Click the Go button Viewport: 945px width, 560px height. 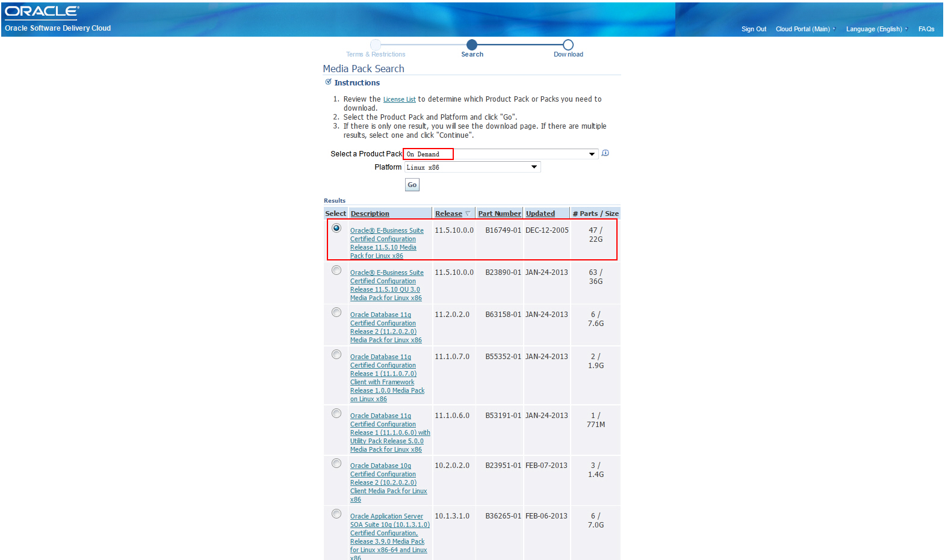412,185
